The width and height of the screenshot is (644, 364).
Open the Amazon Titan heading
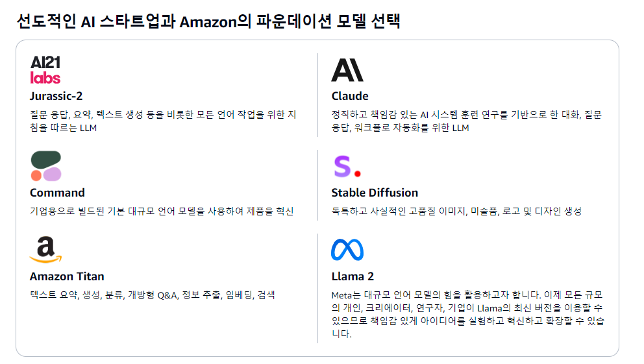pos(67,276)
